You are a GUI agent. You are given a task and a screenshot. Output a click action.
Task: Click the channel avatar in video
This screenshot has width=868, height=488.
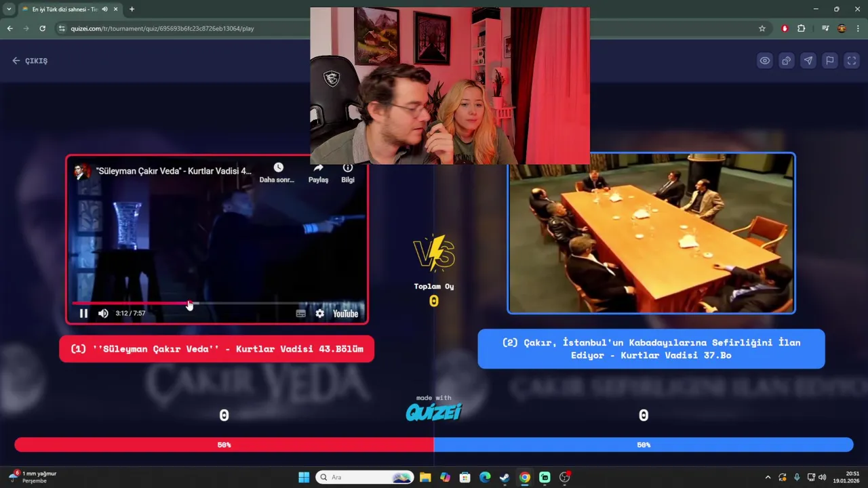coord(82,171)
